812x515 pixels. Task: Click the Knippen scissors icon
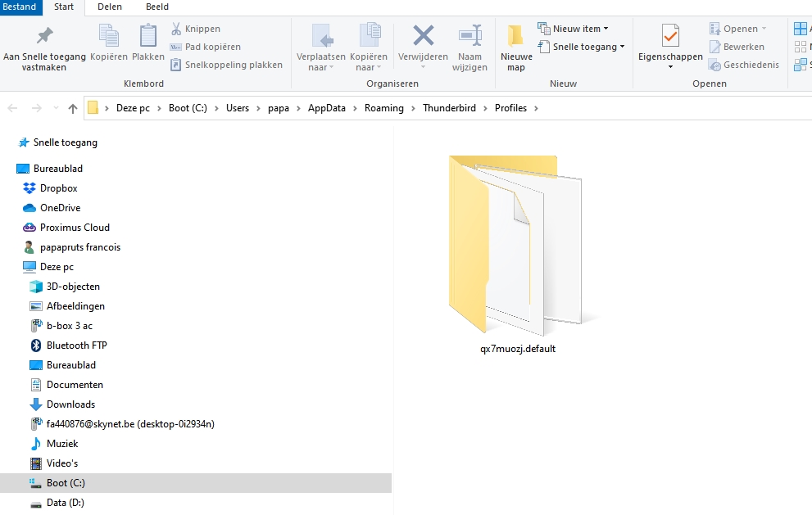click(x=177, y=29)
